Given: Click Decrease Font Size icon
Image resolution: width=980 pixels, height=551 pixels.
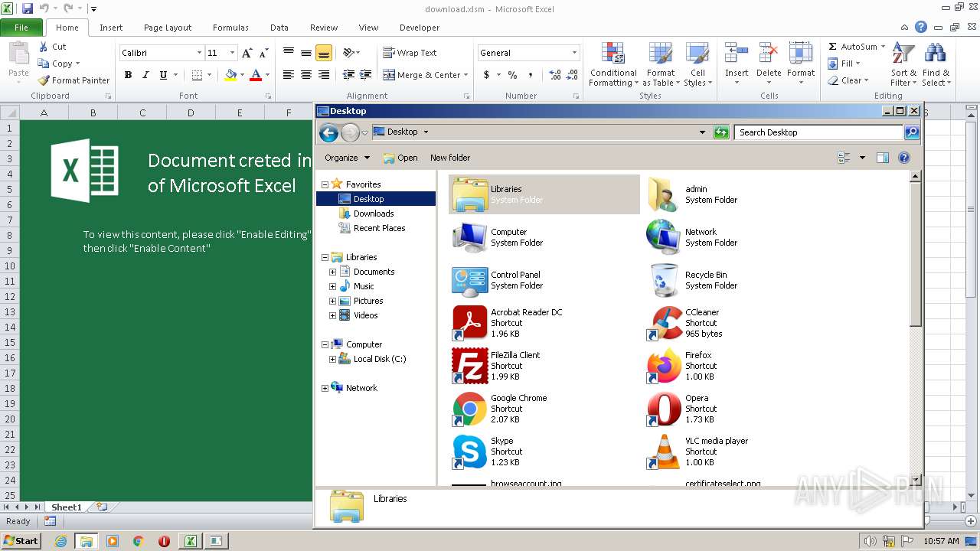Looking at the screenshot, I should [x=263, y=53].
